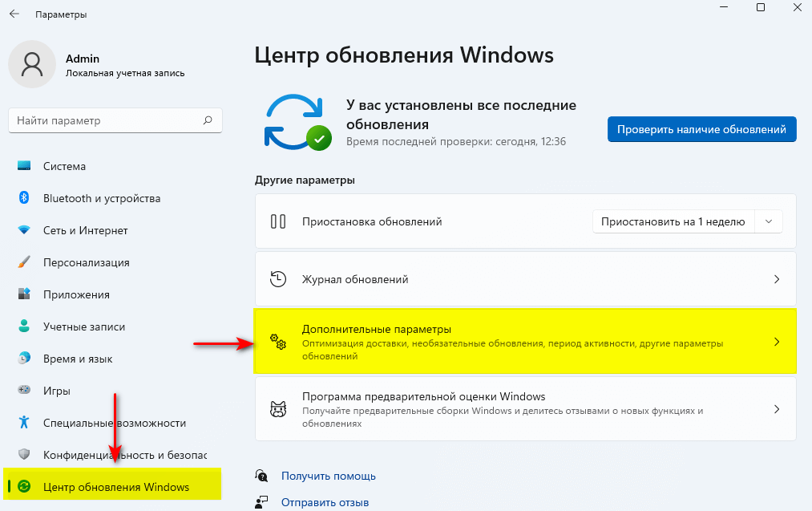Click the Admin user avatar icon
Screen dimensions: 812x511
tap(32, 65)
